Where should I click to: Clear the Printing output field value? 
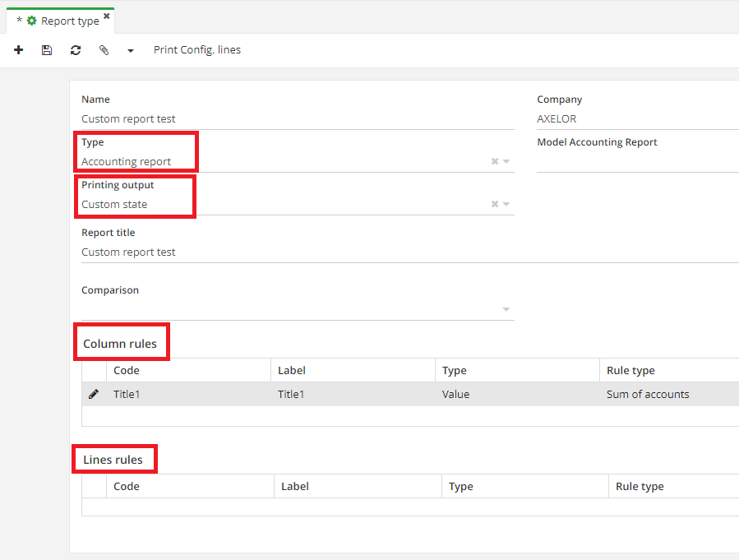495,205
